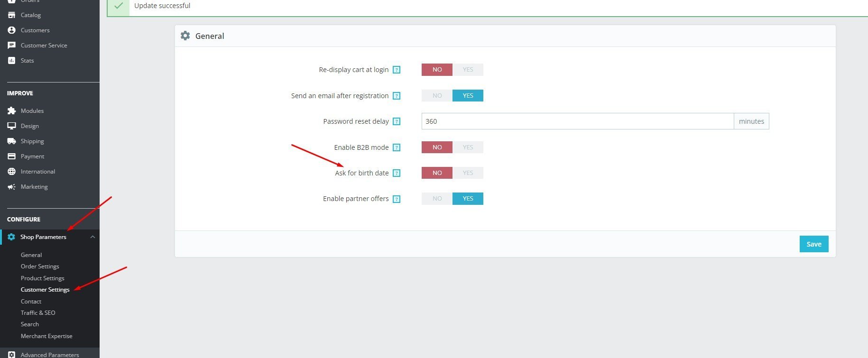
Task: Enable Ask for birth date with YES
Action: (x=468, y=173)
